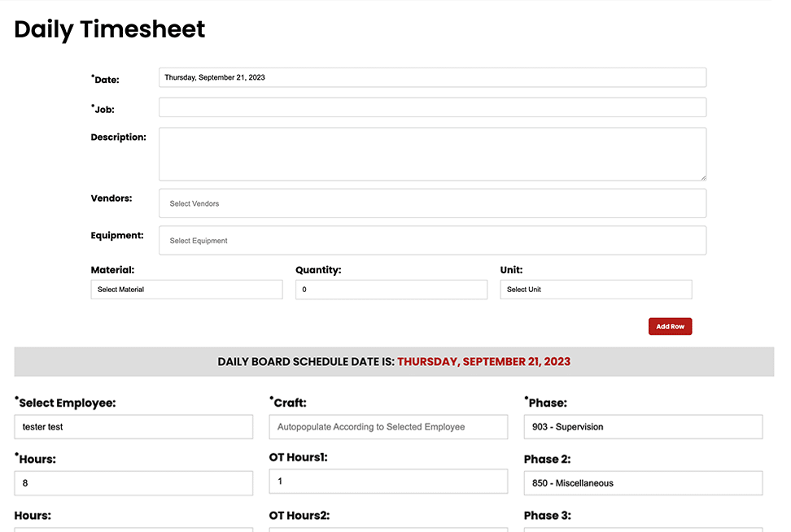Click the OT Hours2 label
This screenshot has width=791, height=532.
click(299, 515)
